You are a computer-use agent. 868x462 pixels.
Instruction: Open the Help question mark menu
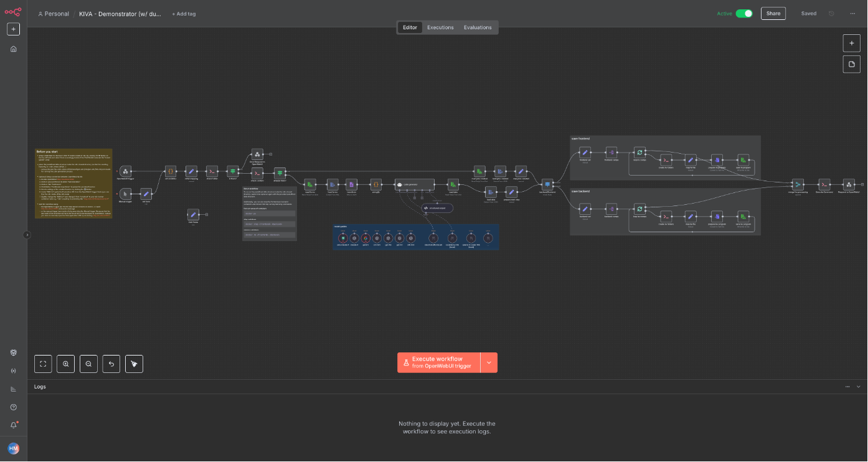click(13, 407)
